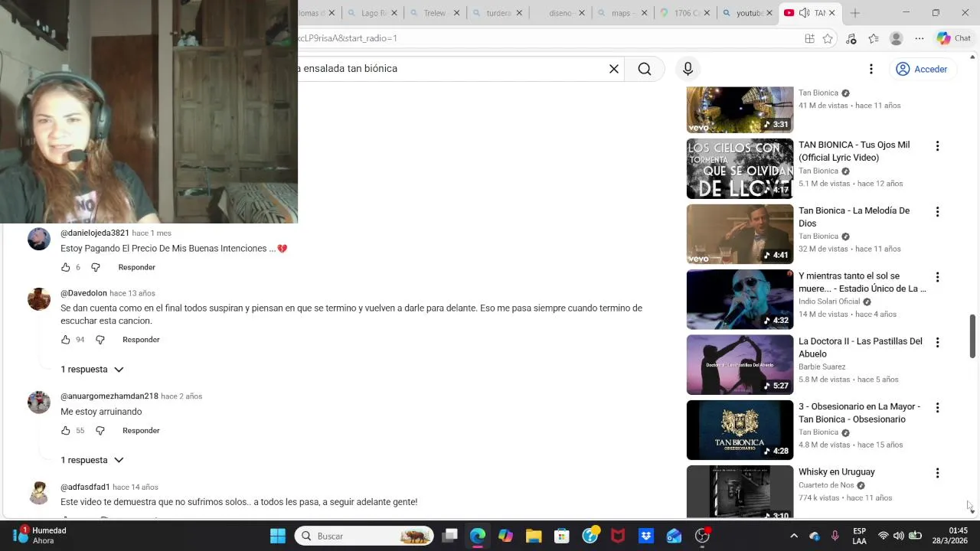980x551 pixels.
Task: Open the Tus Ojos Mil lyric video thumbnail
Action: pos(740,168)
